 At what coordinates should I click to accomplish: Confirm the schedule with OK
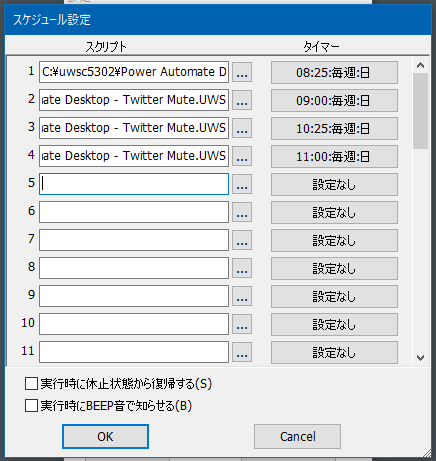(105, 436)
